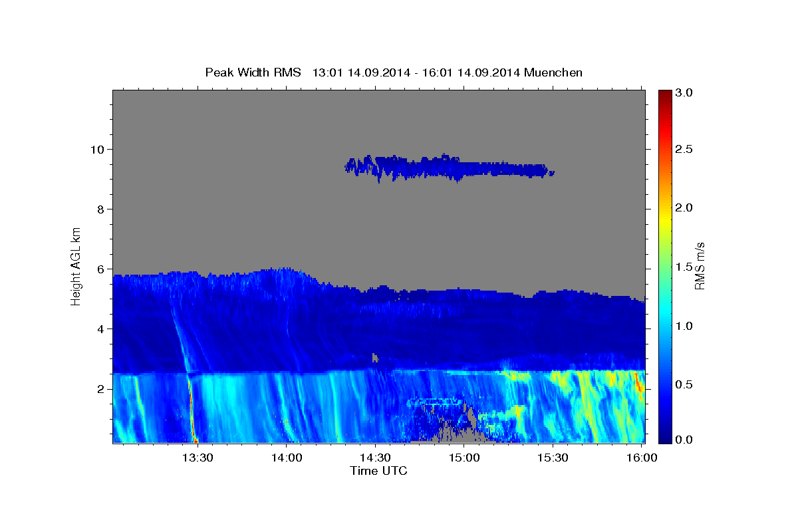The width and height of the screenshot is (798, 532).
Task: Click the colorbar label '2.0'
Action: pos(685,207)
